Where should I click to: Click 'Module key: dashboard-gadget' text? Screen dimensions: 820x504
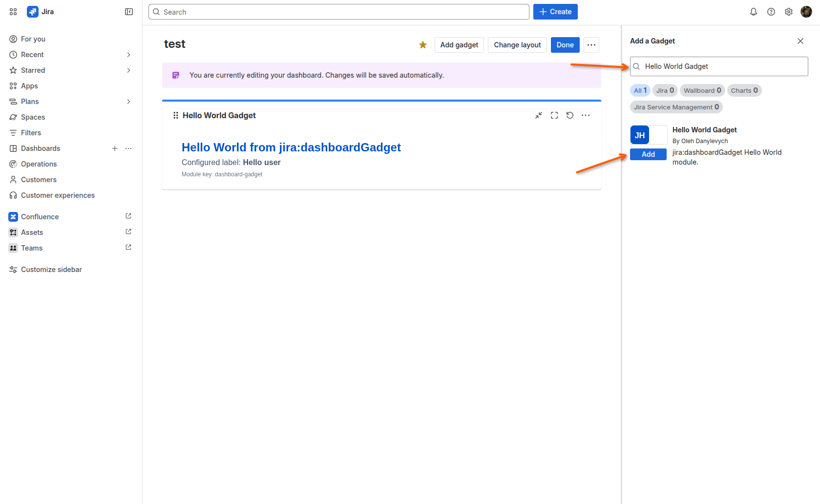pos(222,174)
